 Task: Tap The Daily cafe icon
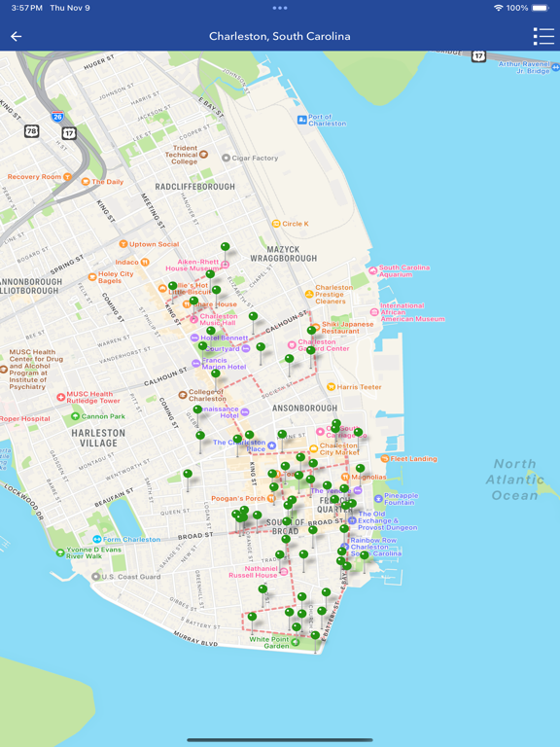pyautogui.click(x=86, y=182)
